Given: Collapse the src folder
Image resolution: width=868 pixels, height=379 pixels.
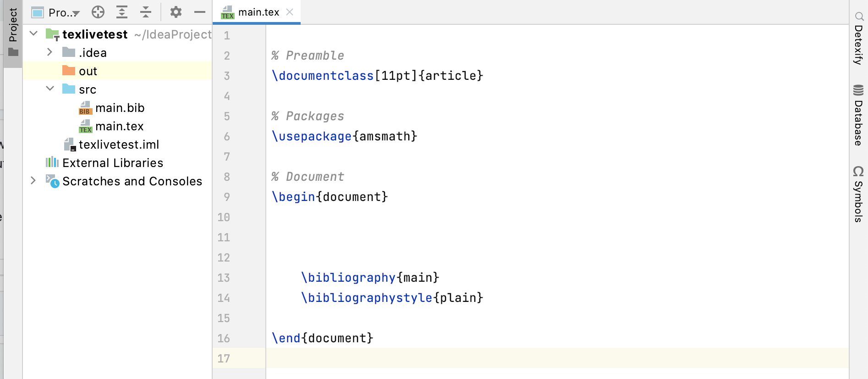Looking at the screenshot, I should (50, 89).
